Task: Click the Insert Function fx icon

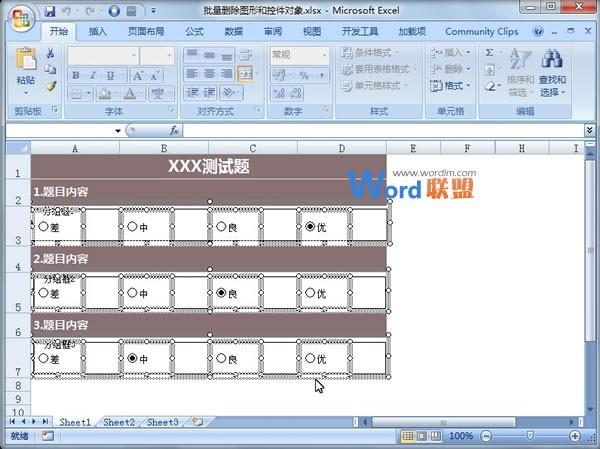Action: pyautogui.click(x=174, y=131)
